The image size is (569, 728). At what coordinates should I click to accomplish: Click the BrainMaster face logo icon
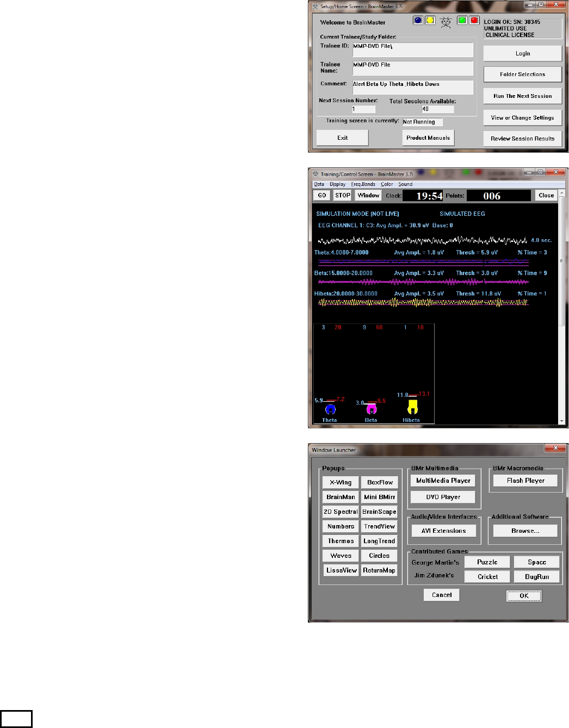446,22
